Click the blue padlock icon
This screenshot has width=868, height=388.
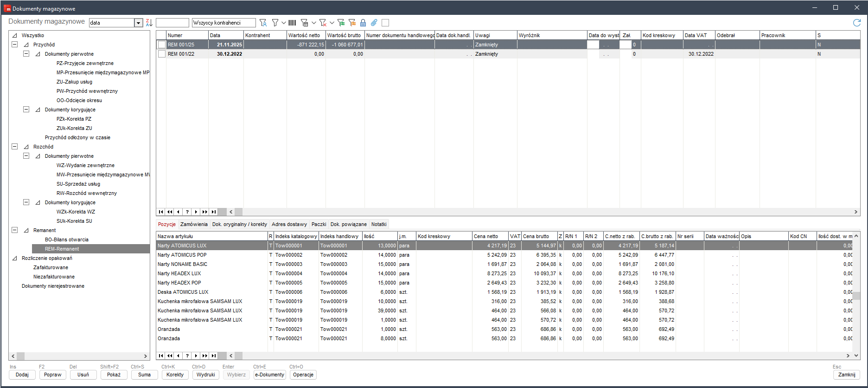363,23
